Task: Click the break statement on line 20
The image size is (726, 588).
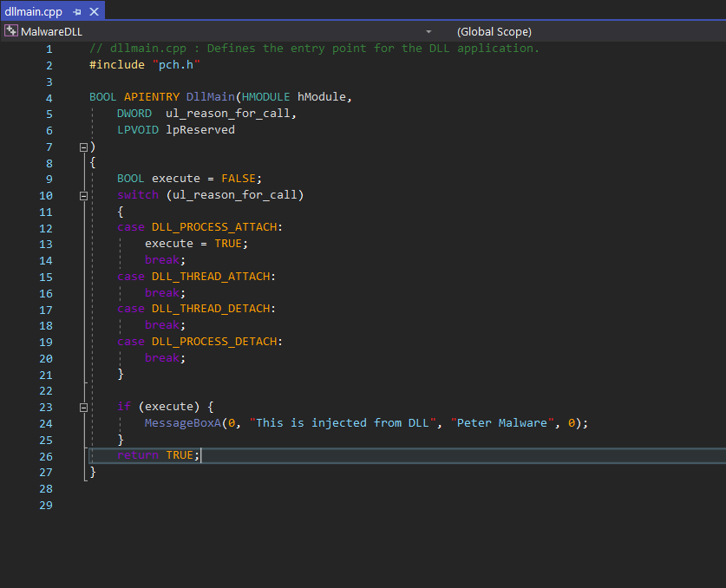Action: click(165, 358)
